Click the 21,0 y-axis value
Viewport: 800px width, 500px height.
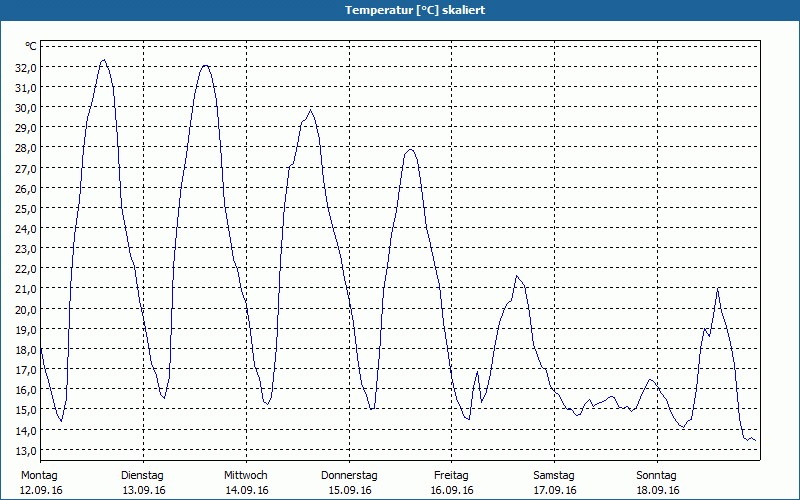pos(26,289)
